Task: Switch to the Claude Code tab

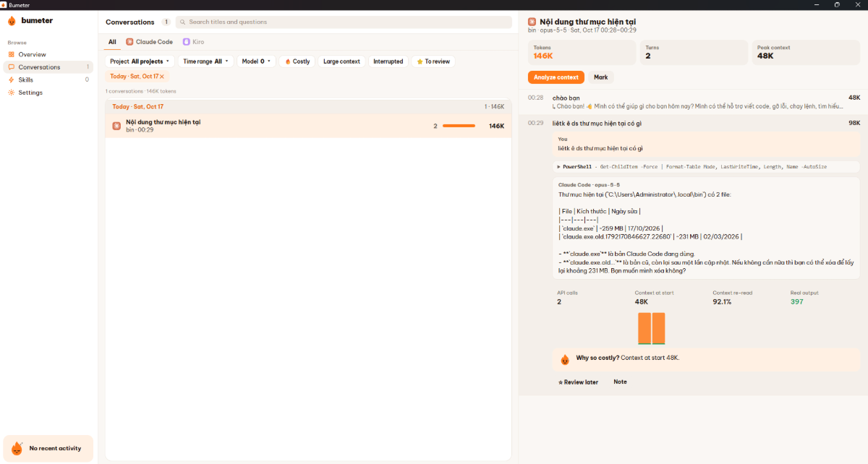Action: pos(150,42)
